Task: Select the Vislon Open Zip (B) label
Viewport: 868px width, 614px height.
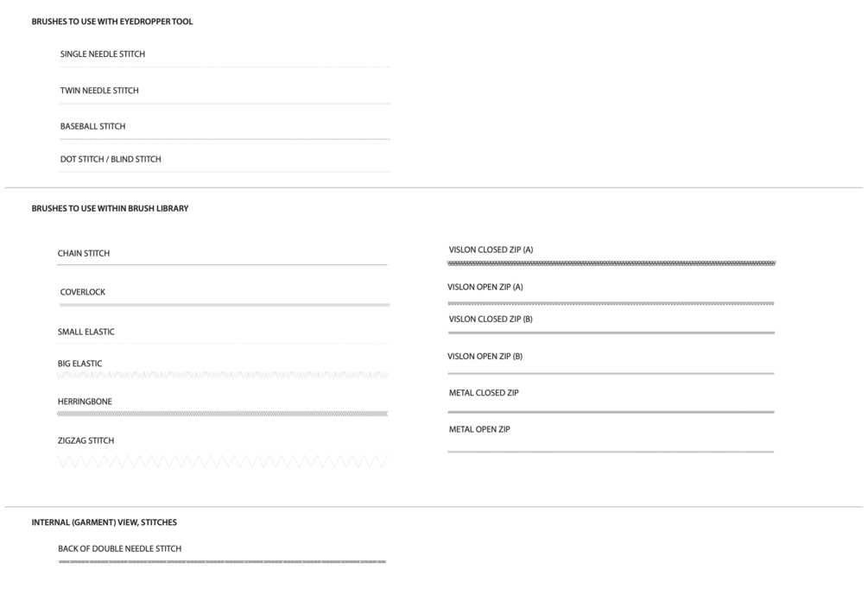Action: (485, 357)
